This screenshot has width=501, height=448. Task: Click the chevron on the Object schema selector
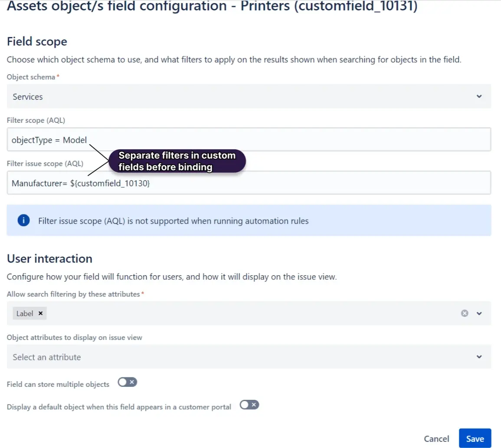tap(480, 96)
